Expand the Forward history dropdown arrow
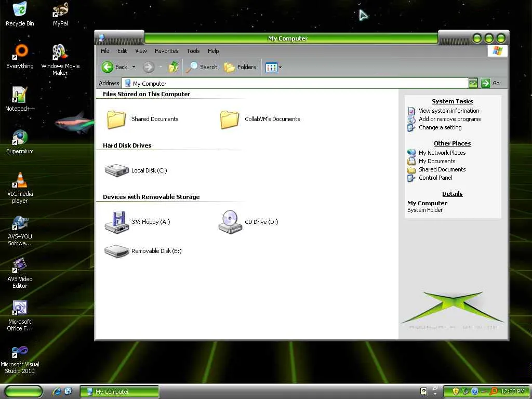This screenshot has width=532, height=399. pyautogui.click(x=161, y=67)
